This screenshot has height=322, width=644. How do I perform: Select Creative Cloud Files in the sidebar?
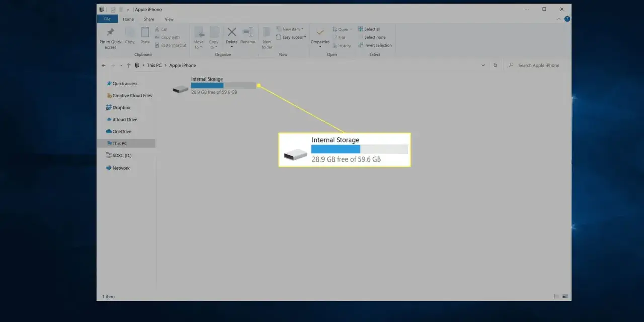pyautogui.click(x=129, y=96)
